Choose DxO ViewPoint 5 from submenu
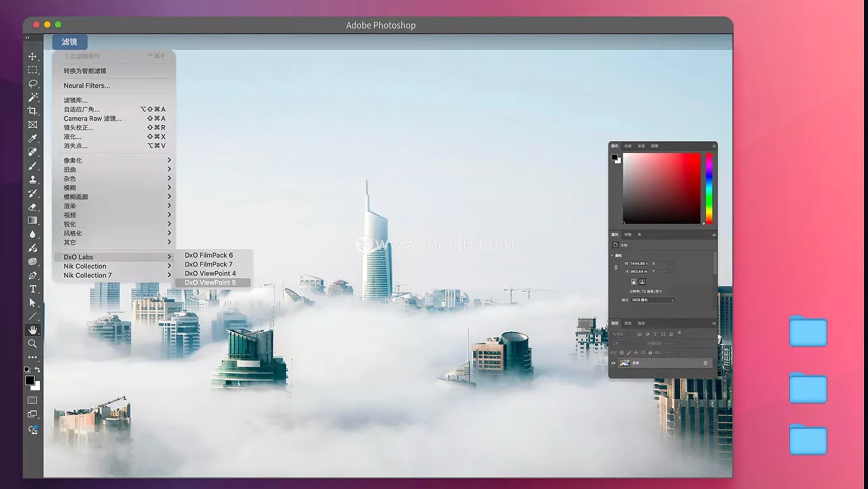 coord(210,282)
